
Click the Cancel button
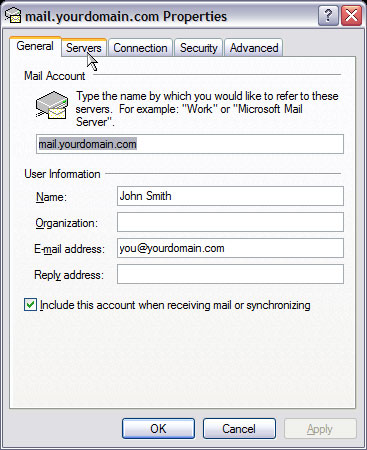[239, 428]
